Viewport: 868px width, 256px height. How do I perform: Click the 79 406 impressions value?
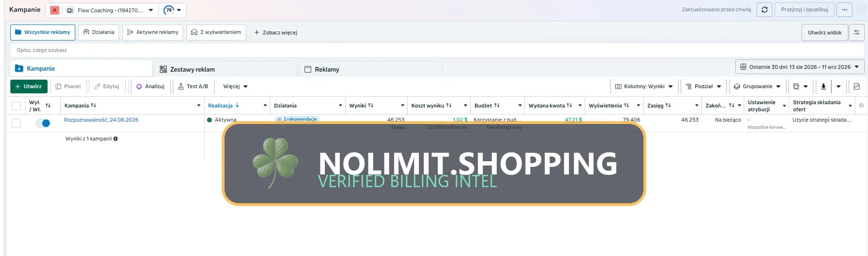[x=631, y=120]
